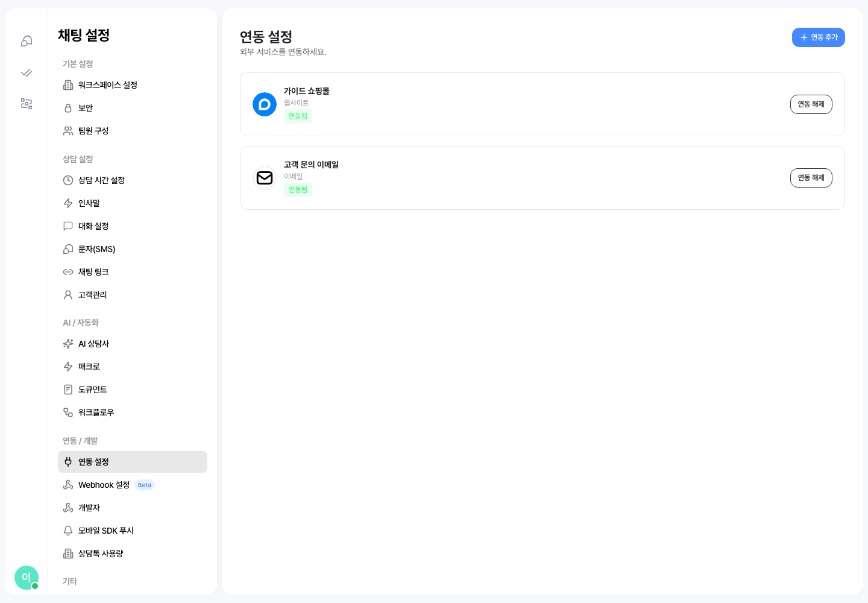Go to 개발자 settings
The width and height of the screenshot is (868, 603).
(133, 508)
